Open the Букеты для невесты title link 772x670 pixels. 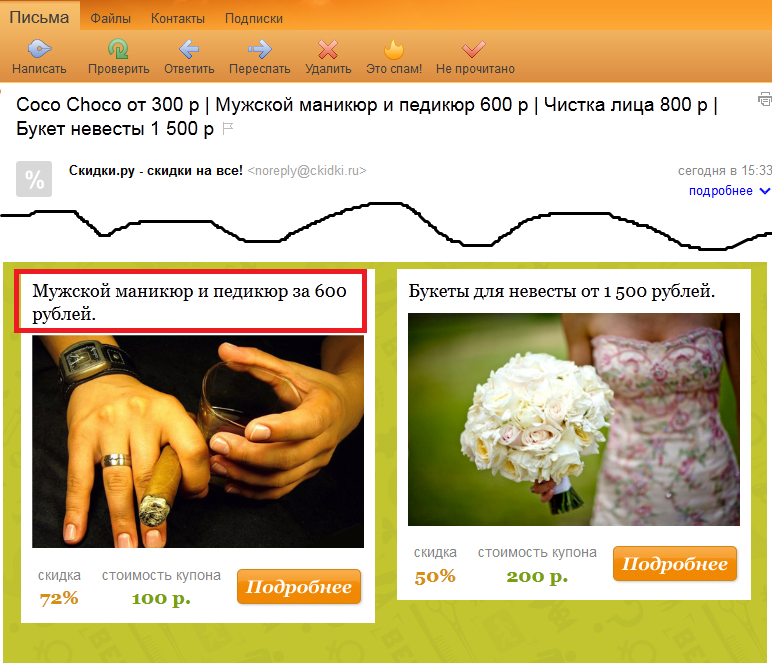click(561, 291)
